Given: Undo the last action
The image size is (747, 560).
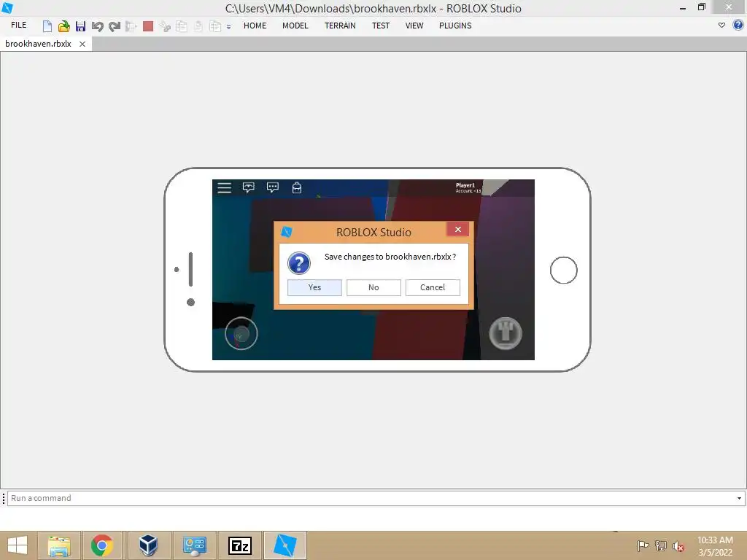Looking at the screenshot, I should tap(98, 26).
